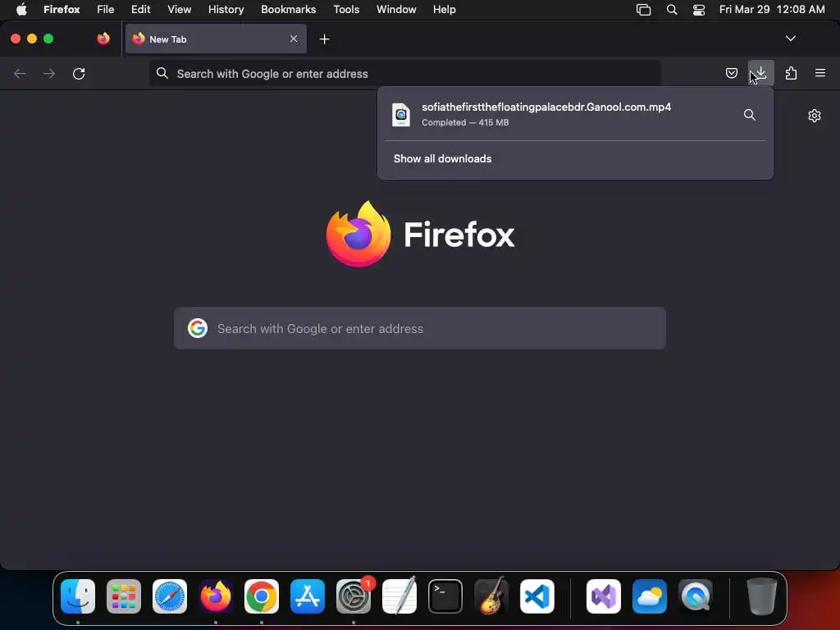Open Trash from the Dock

point(762,596)
